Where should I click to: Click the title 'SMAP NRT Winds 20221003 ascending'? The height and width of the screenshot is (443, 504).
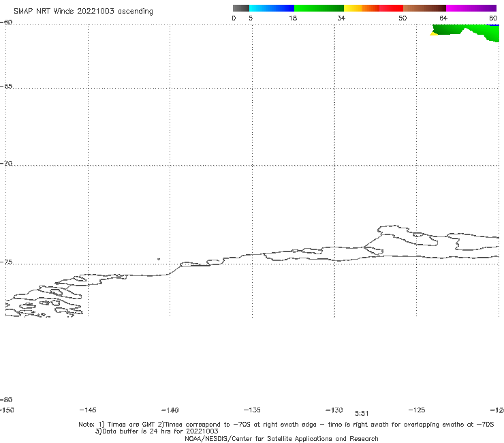pyautogui.click(x=83, y=12)
